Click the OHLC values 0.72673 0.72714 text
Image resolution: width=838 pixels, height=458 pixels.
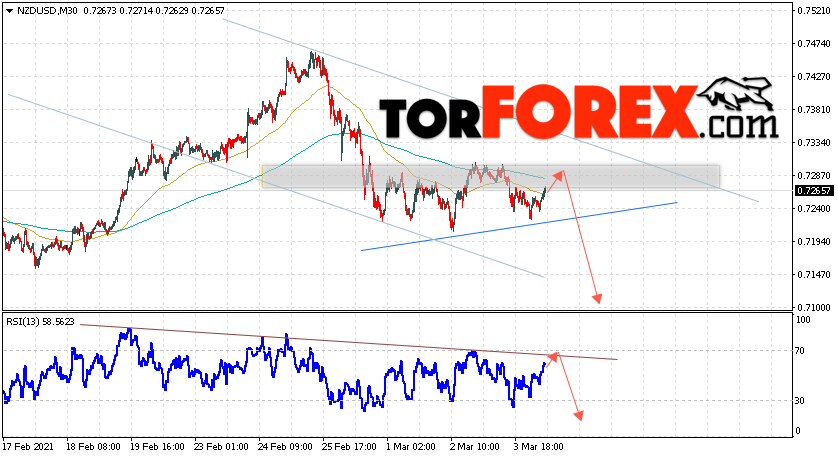(x=118, y=11)
